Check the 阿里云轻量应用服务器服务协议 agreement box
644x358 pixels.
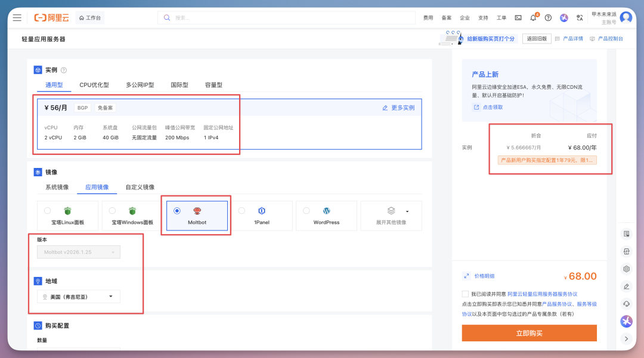click(465, 294)
